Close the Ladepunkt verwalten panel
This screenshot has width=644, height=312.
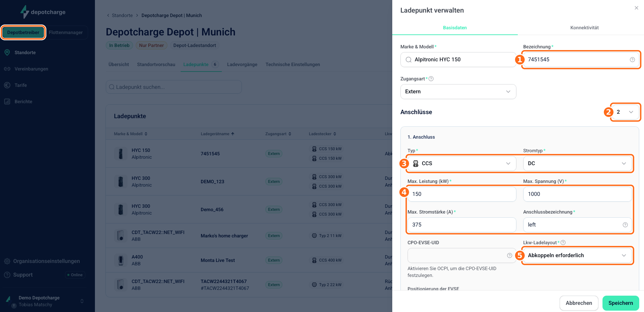637,8
